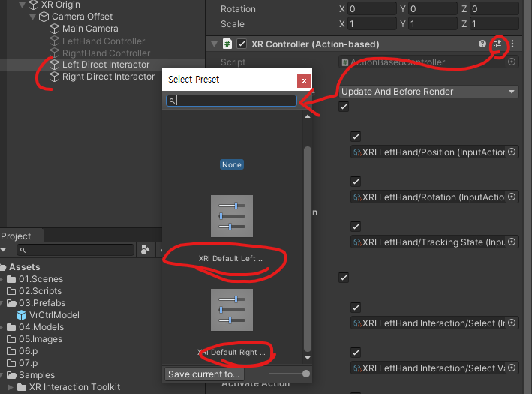Viewport: 532px width, 394px height.
Task: Collapse the XR Origin hierarchy node
Action: point(22,5)
